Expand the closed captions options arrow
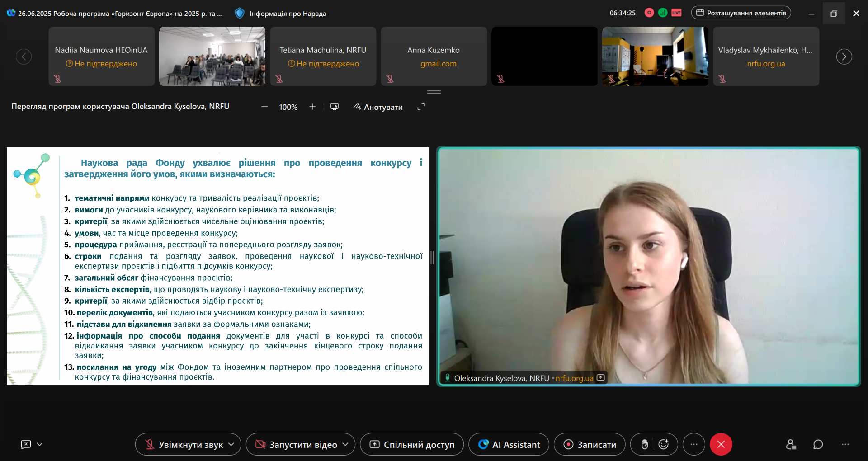Image resolution: width=868 pixels, height=461 pixels. (40, 444)
